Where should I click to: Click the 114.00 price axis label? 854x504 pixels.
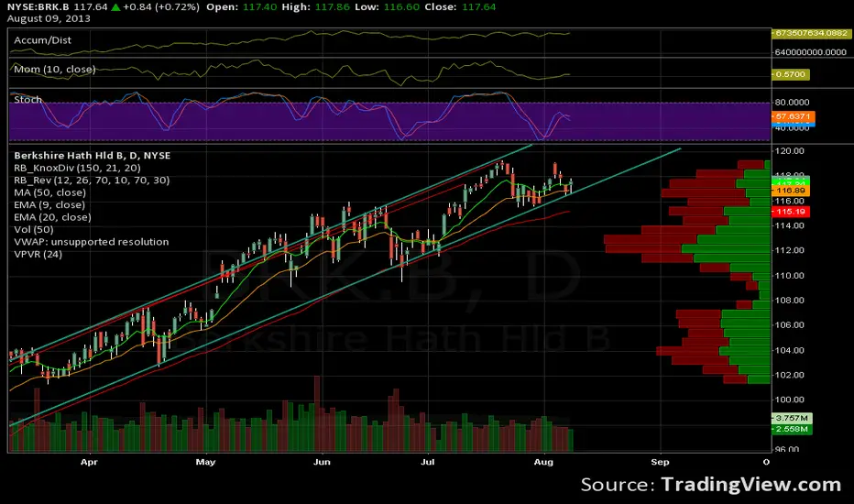pos(790,225)
